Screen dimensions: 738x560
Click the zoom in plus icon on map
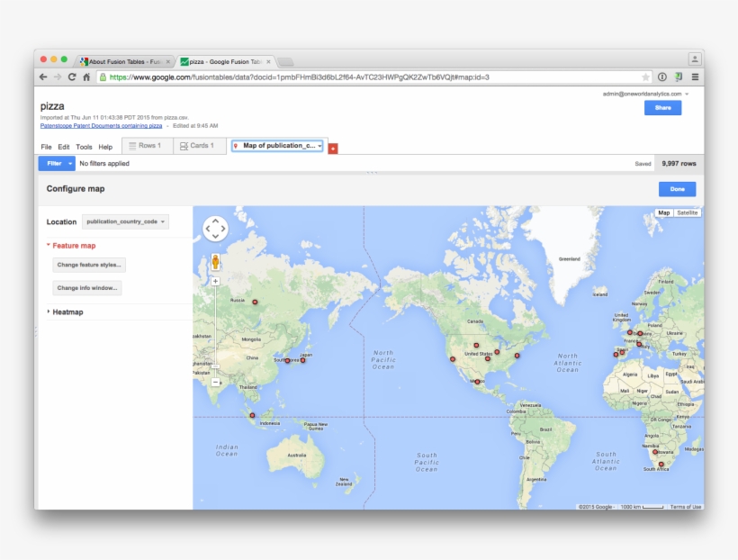[216, 280]
